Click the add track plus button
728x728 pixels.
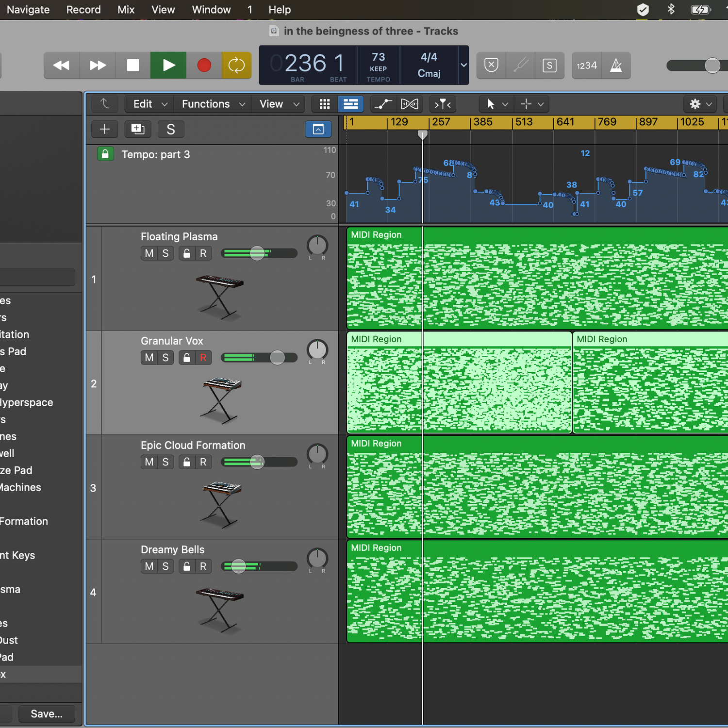coord(105,129)
